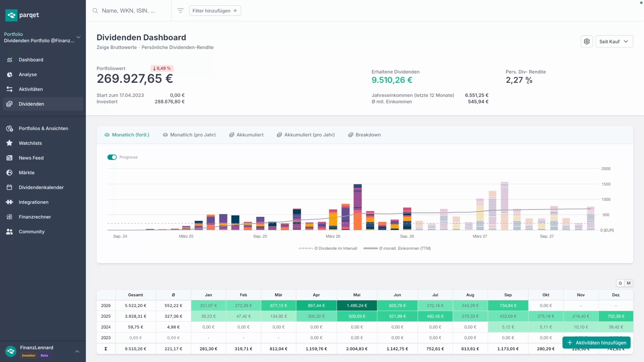Switch table to quarterly Q view
The image size is (644, 362).
click(620, 283)
